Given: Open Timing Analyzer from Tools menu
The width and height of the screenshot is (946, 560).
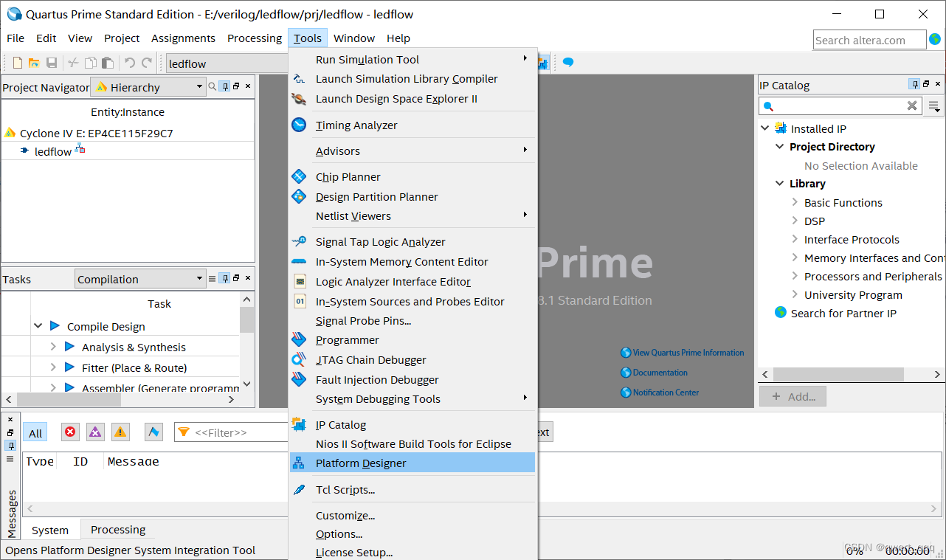Looking at the screenshot, I should 412,125.
